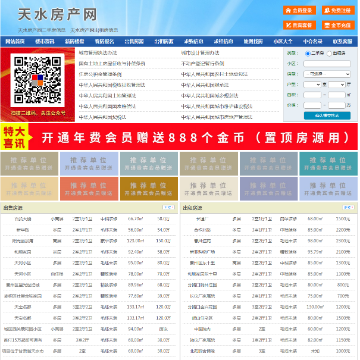This screenshot has width=360, height=360.
Task: Open 出租房源 navigation item
Action: 164,42
